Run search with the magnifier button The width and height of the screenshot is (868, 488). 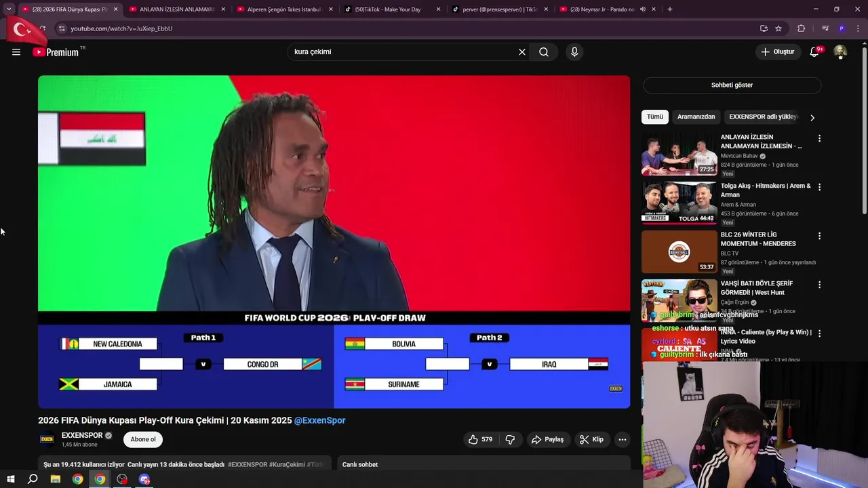pyautogui.click(x=544, y=52)
